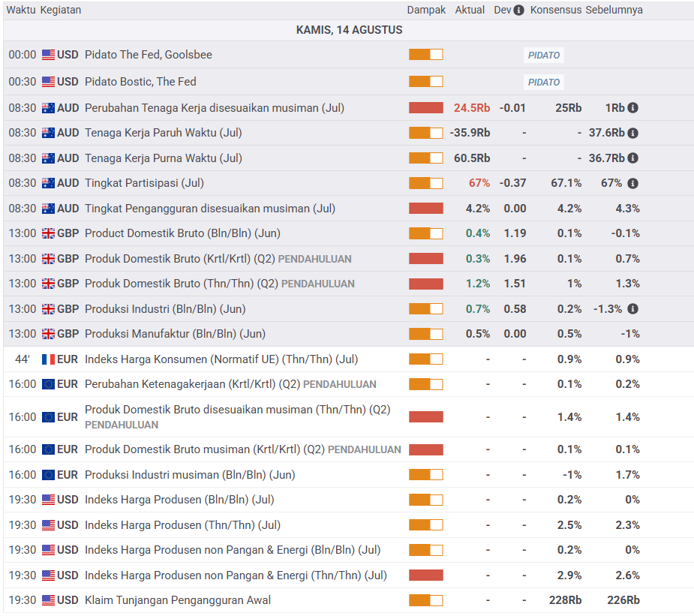Click Australian flag in Tenaga Kerja Purna Waktu row

48,158
